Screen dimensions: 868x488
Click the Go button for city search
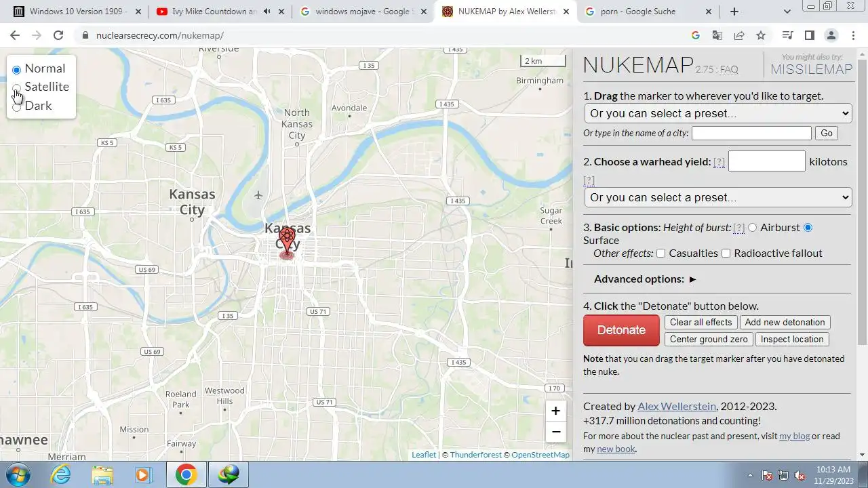click(x=827, y=134)
